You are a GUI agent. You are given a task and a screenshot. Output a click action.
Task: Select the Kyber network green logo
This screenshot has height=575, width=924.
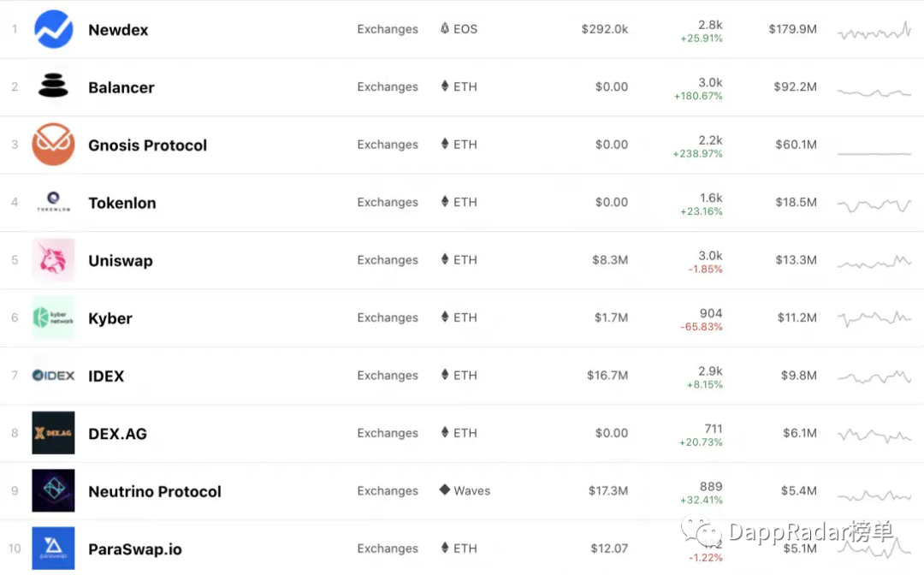53,317
